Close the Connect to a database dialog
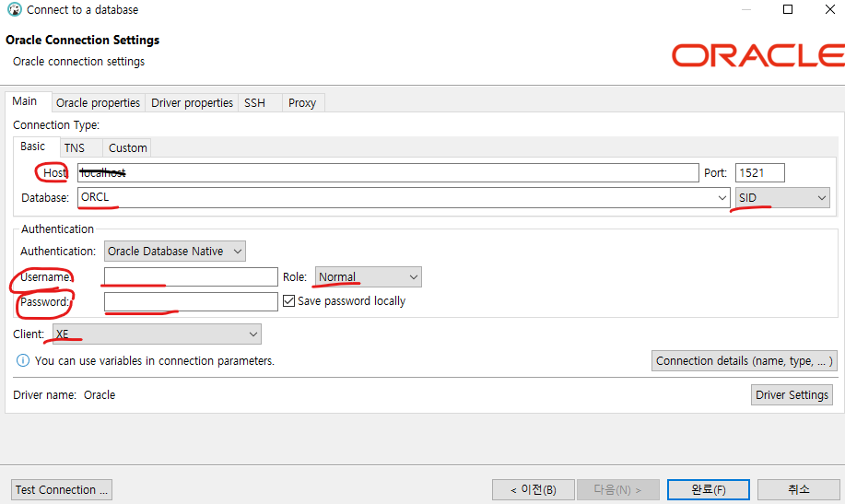The image size is (845, 504). 830,10
